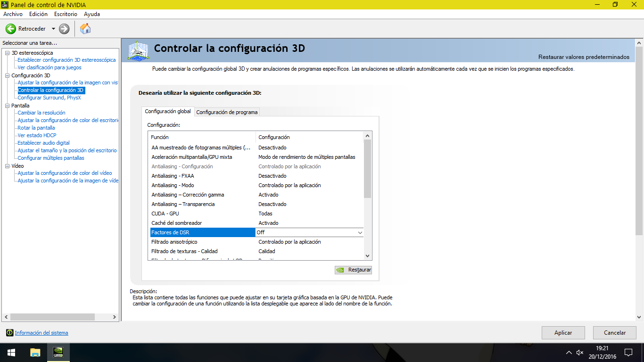Open Ajustar la configuración de color del vídeo

tap(65, 173)
